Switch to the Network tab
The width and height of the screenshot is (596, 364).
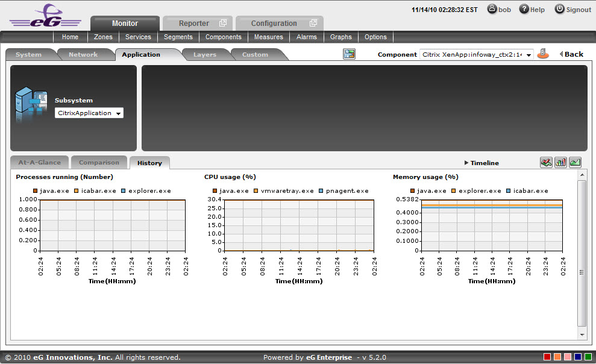point(83,54)
